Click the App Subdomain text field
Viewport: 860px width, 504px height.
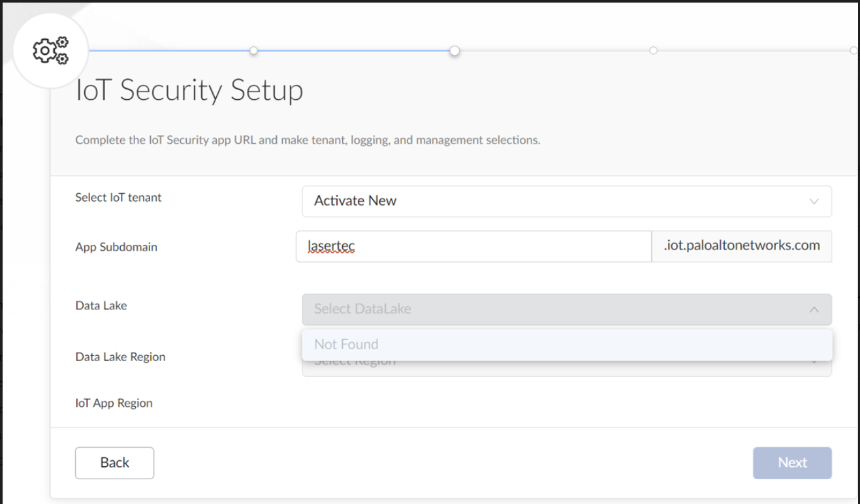(473, 246)
